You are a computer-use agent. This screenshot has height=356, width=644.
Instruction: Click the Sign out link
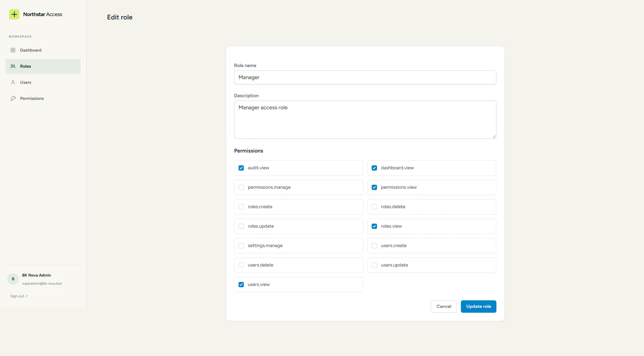pos(19,296)
